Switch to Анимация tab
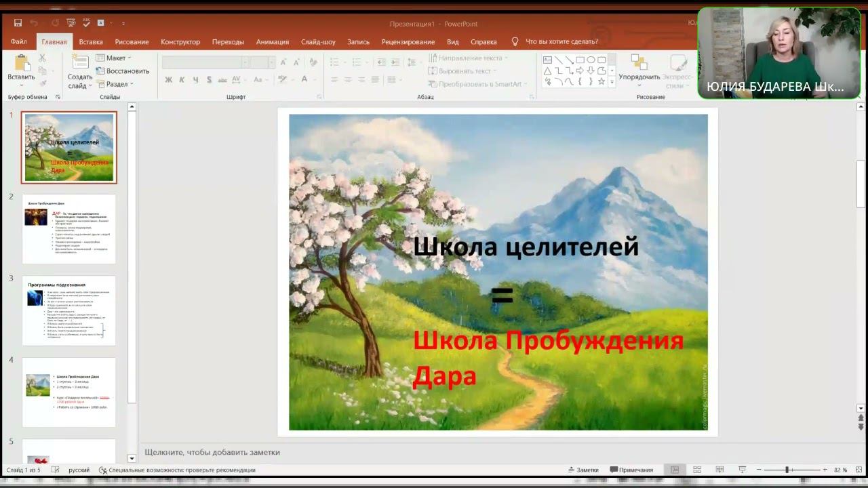Viewport: 868px width, 488px height. tap(273, 41)
